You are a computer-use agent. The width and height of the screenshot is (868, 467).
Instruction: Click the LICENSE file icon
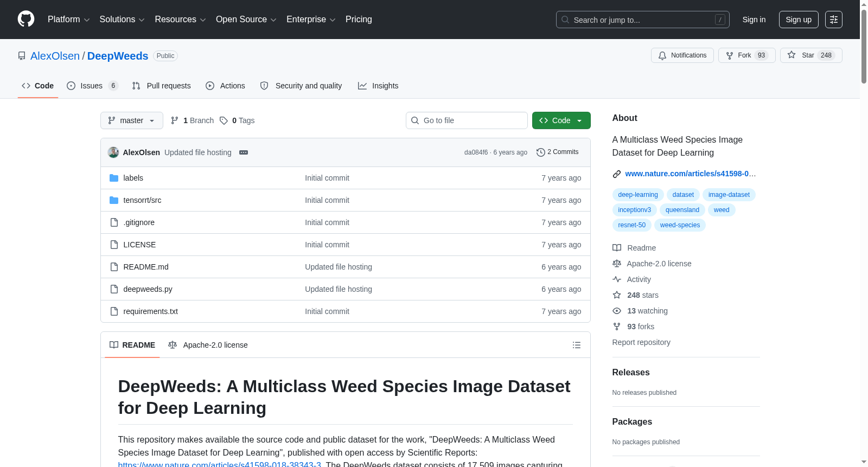114,245
